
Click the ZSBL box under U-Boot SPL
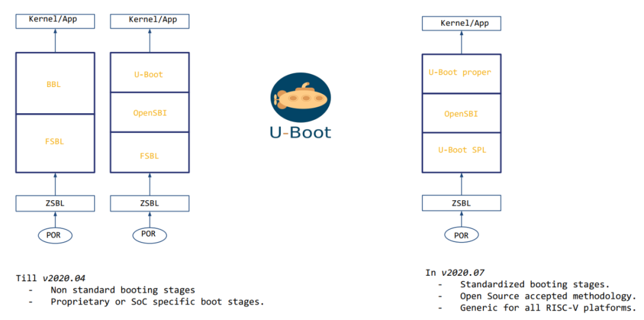[x=462, y=203]
